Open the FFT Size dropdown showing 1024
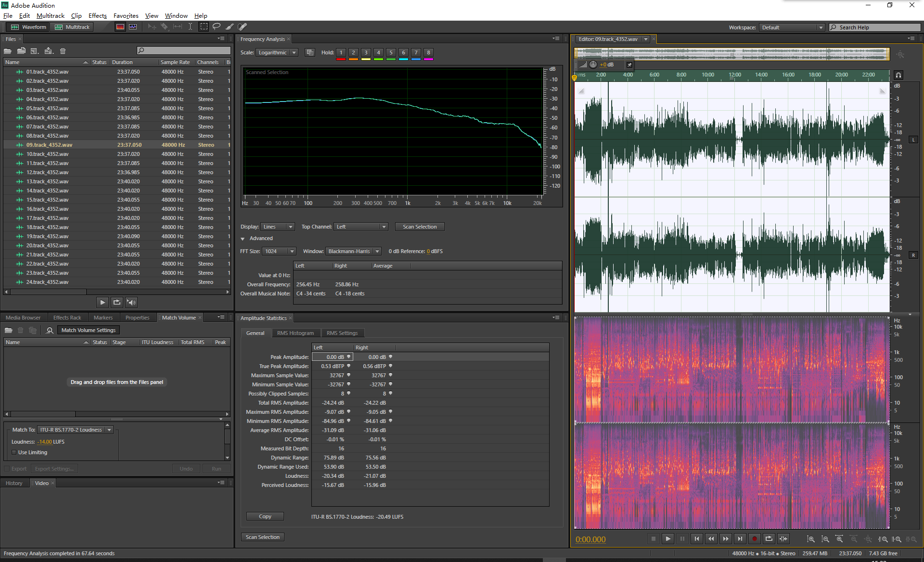The height and width of the screenshot is (562, 924). point(279,251)
